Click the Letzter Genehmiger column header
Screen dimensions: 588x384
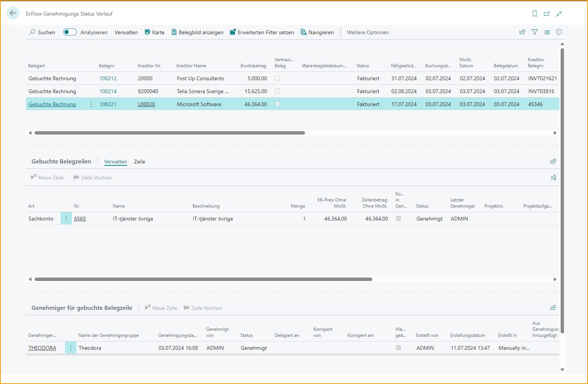tap(463, 203)
